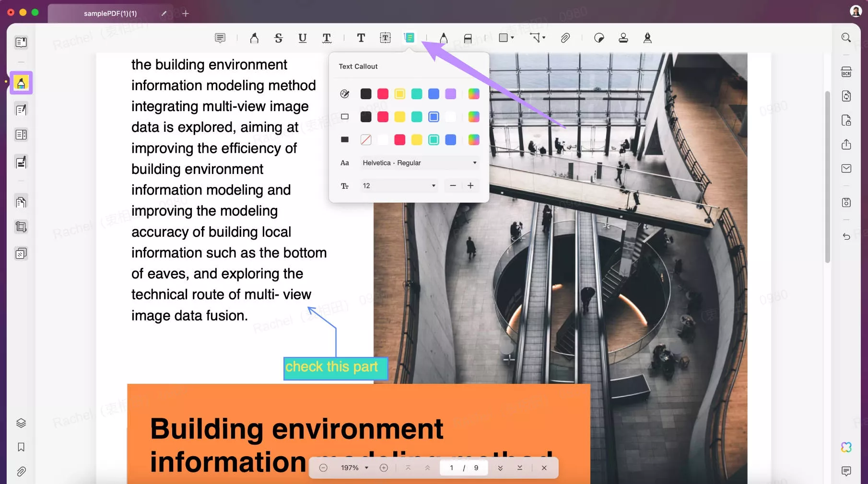
Task: Click the current page number field
Action: (451, 468)
